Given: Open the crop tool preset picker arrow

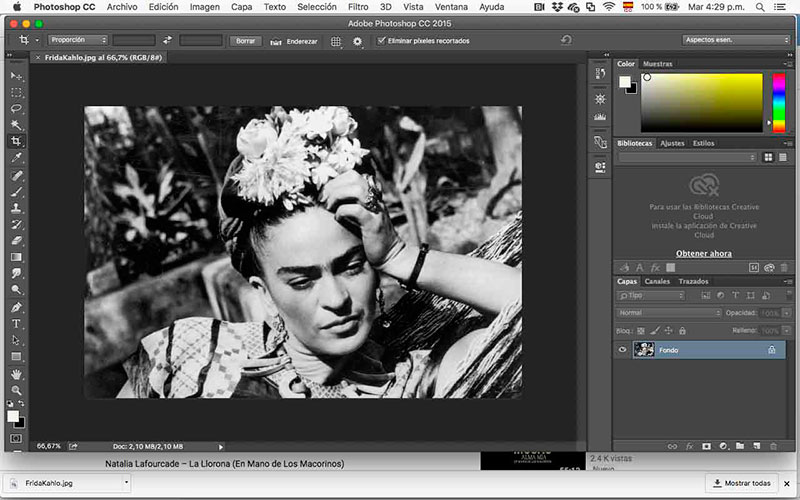Looking at the screenshot, I should pos(37,40).
